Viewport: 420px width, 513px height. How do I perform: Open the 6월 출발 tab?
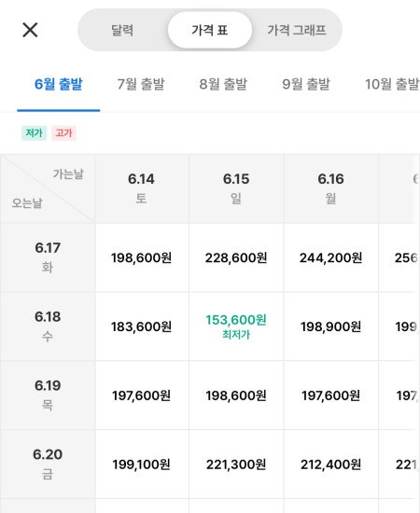(x=58, y=84)
